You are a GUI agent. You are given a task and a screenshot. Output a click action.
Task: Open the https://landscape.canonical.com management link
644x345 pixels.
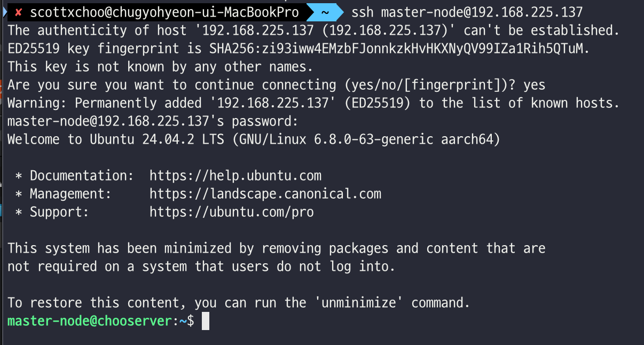[x=265, y=194]
